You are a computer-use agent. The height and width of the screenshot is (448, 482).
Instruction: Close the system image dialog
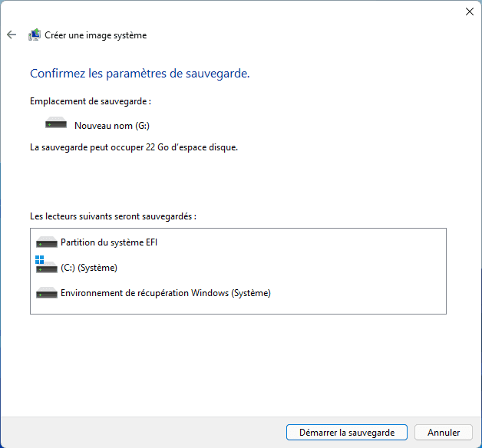[x=470, y=12]
